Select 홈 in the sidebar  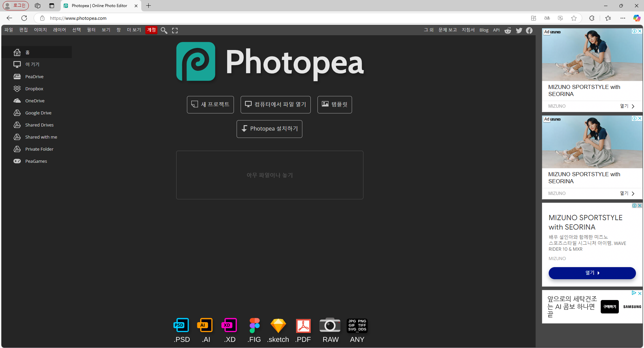[37, 52]
